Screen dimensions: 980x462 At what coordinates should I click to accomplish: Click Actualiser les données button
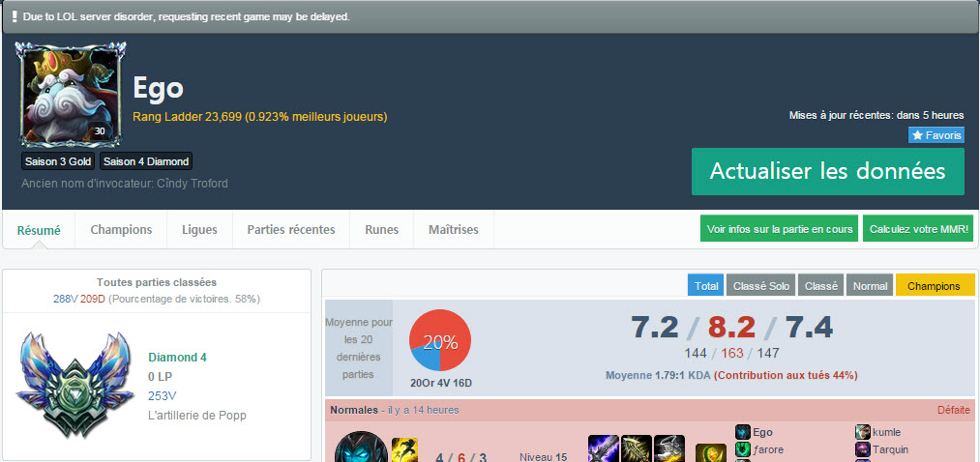[x=827, y=172]
